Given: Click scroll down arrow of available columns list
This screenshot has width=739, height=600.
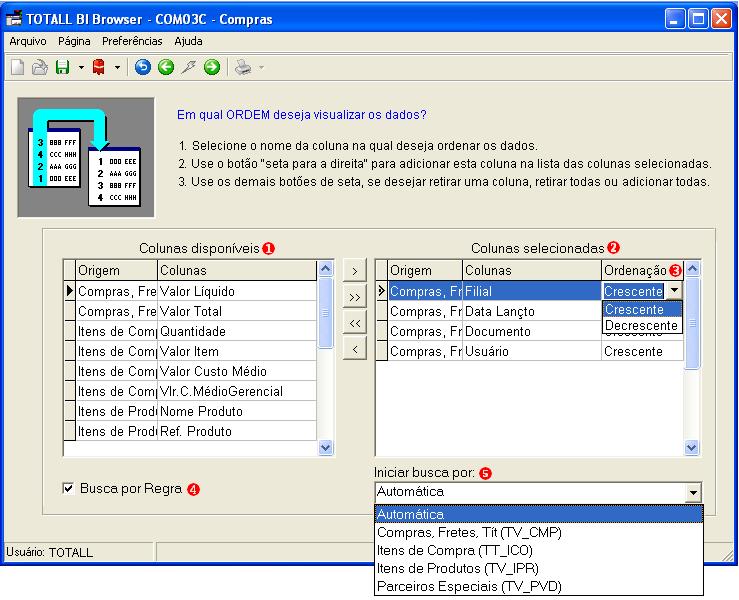Looking at the screenshot, I should 326,447.
